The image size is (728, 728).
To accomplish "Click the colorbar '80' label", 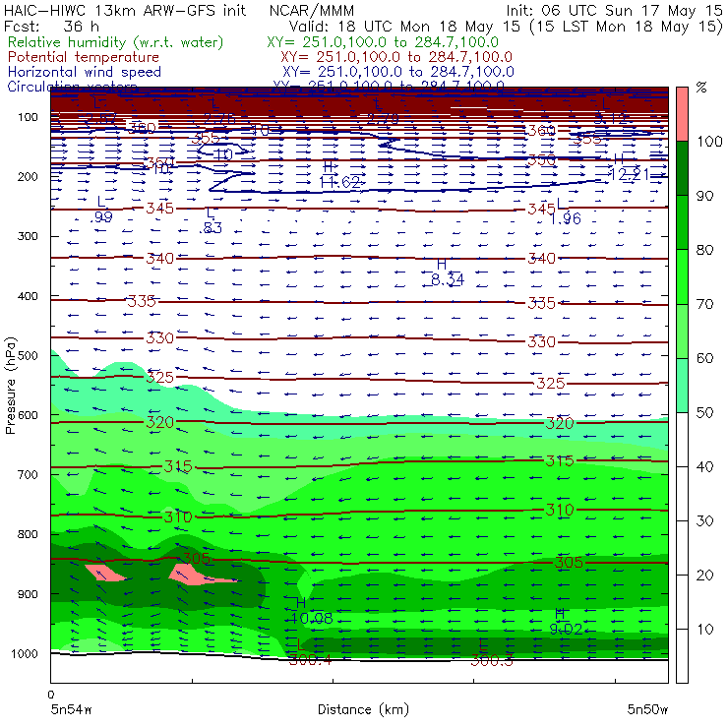I will [x=704, y=250].
